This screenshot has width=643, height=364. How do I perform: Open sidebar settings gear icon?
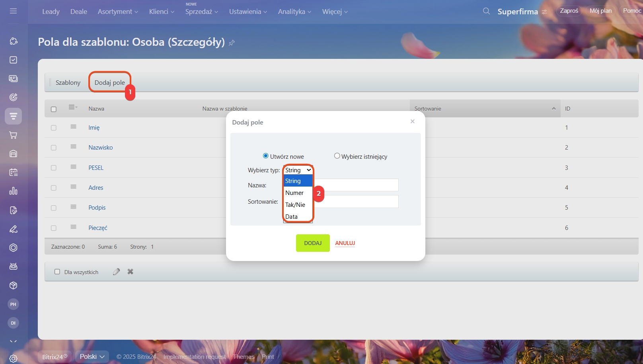[x=13, y=358]
